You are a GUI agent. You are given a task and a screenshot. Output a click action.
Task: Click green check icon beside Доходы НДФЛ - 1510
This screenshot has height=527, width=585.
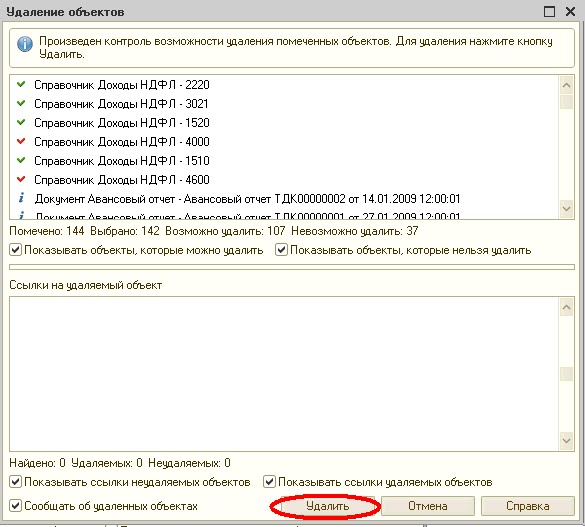(21, 160)
